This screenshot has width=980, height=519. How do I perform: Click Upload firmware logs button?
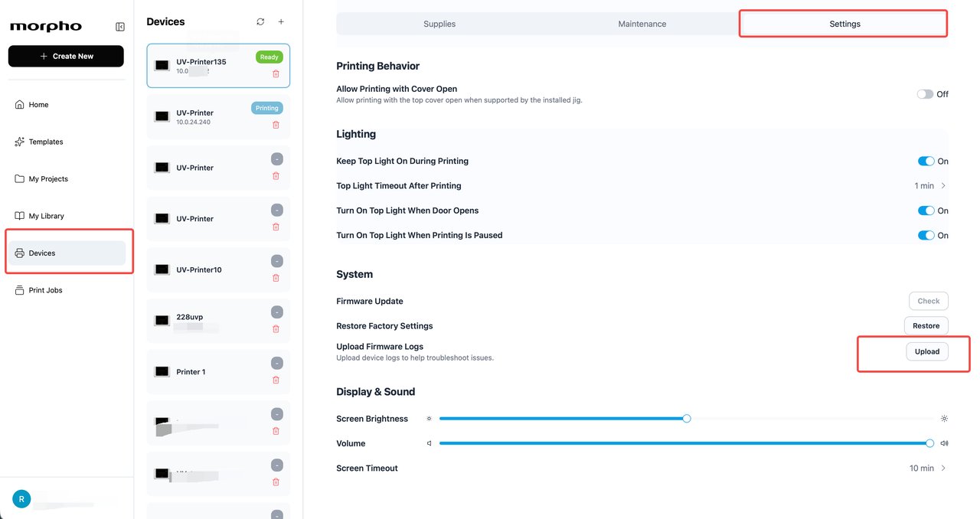927,351
